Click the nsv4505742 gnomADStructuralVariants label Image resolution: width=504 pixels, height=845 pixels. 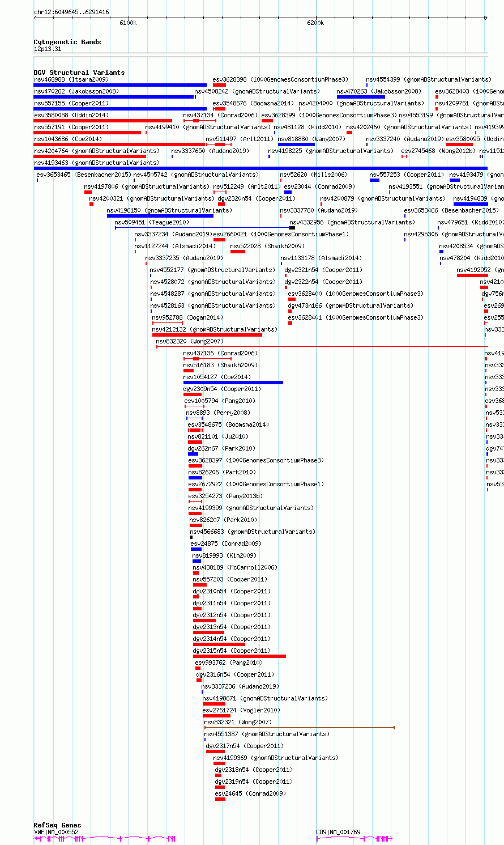196,175
